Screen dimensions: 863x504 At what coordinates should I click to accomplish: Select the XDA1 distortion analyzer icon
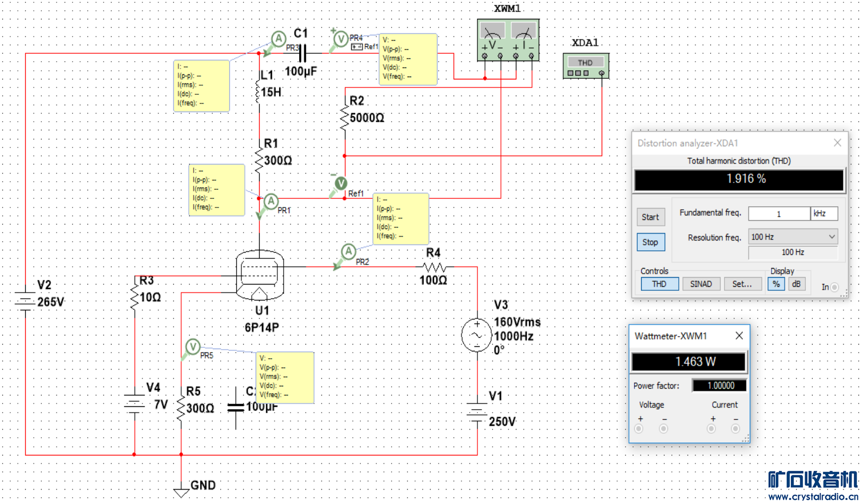click(586, 66)
